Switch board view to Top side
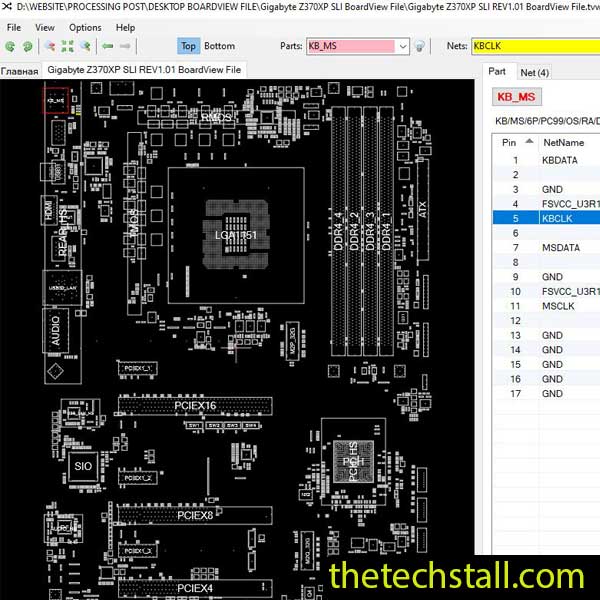 [x=188, y=46]
